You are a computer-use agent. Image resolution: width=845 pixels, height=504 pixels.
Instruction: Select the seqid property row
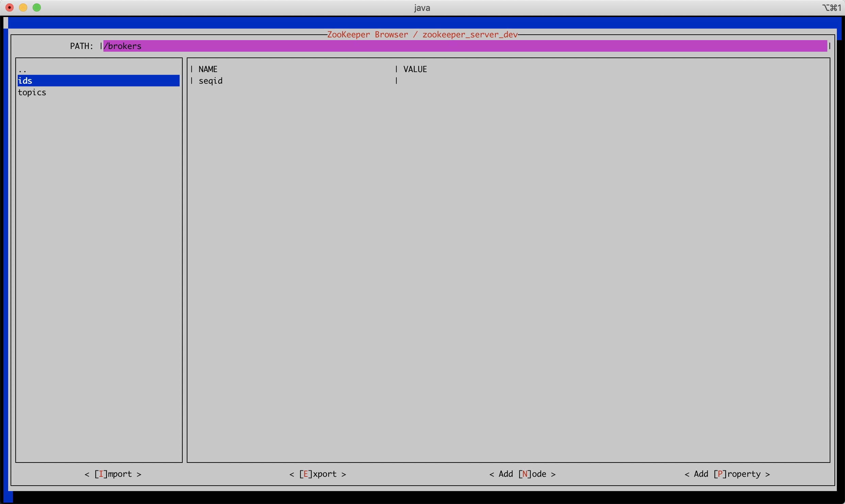(x=211, y=81)
